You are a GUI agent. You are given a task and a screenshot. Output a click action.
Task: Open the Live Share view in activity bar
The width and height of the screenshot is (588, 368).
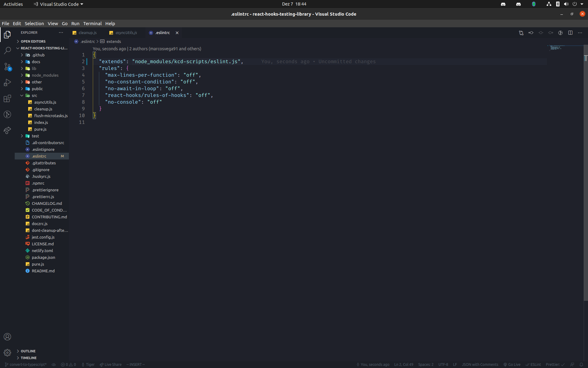click(7, 130)
